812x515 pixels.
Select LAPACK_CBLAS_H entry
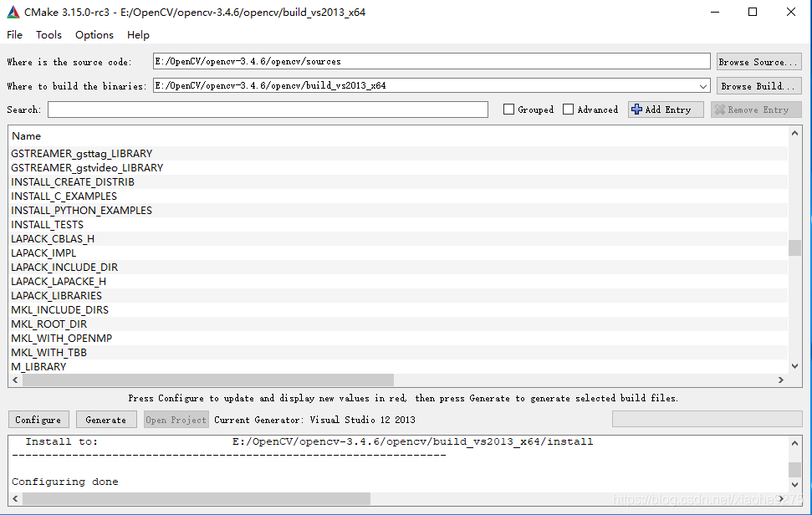pos(399,239)
